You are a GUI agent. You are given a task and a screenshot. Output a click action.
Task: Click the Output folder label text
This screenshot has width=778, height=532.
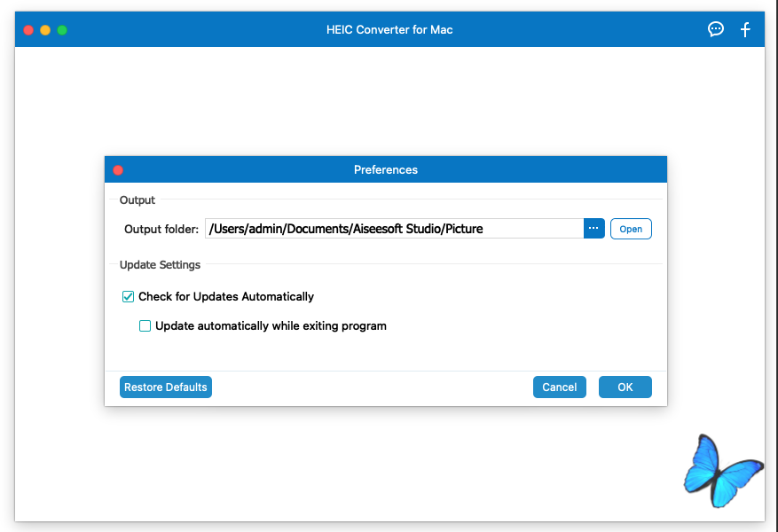pyautogui.click(x=161, y=230)
